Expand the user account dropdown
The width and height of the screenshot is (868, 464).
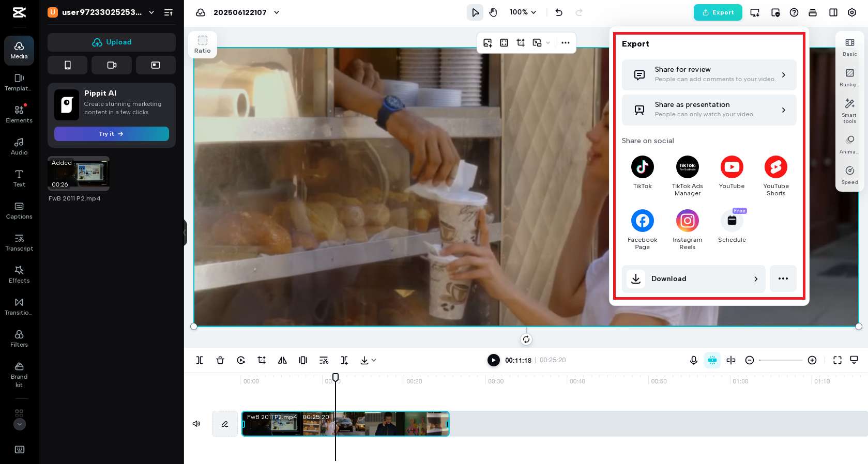151,12
